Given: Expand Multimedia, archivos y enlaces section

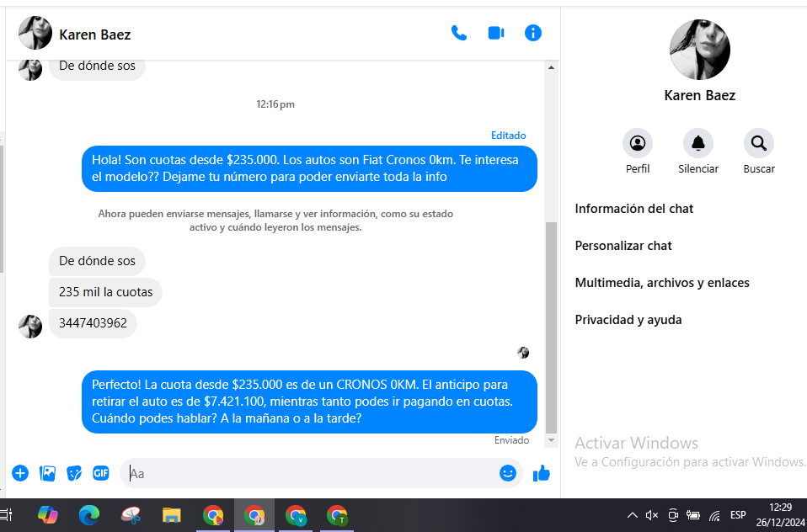Looking at the screenshot, I should click(661, 283).
